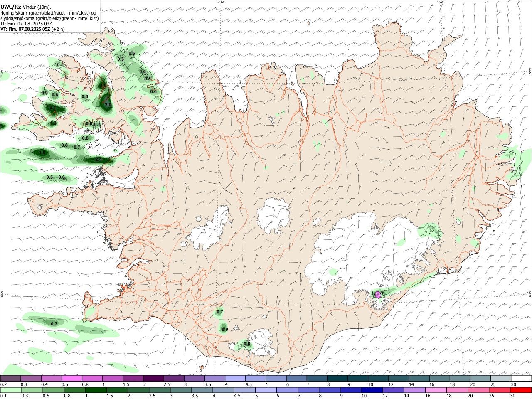The height and width of the screenshot is (399, 532).
Task: Select the dark teal 8–9 sleet/snow legend swatch
Action: (x=337, y=378)
